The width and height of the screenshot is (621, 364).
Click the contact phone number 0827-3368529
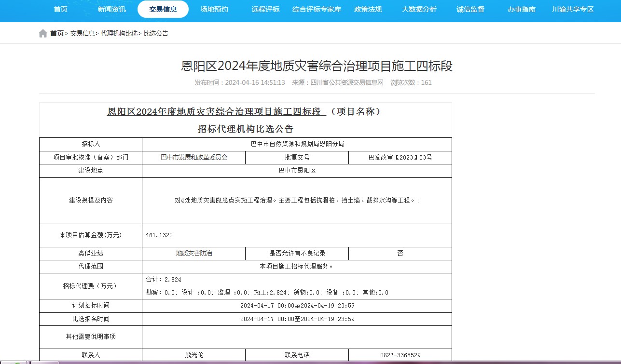click(400, 355)
